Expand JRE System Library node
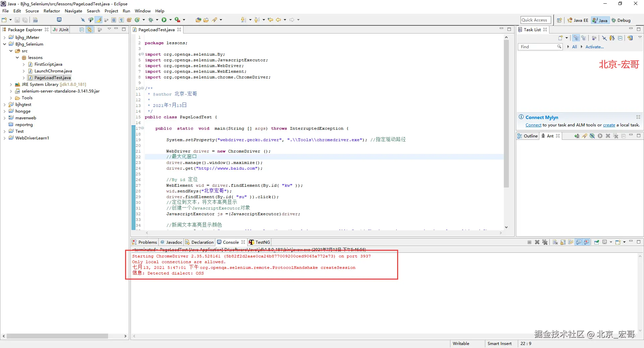 11,84
